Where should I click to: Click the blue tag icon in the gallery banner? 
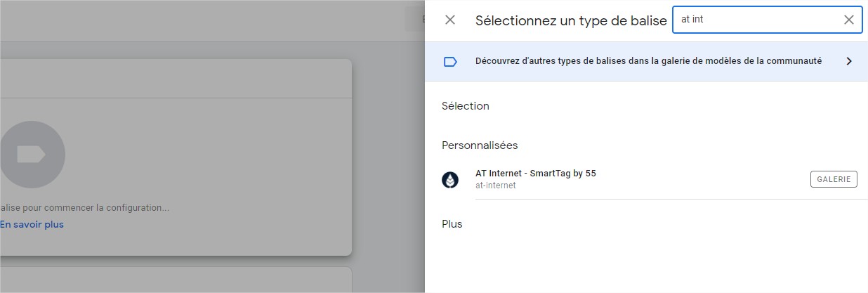point(450,62)
